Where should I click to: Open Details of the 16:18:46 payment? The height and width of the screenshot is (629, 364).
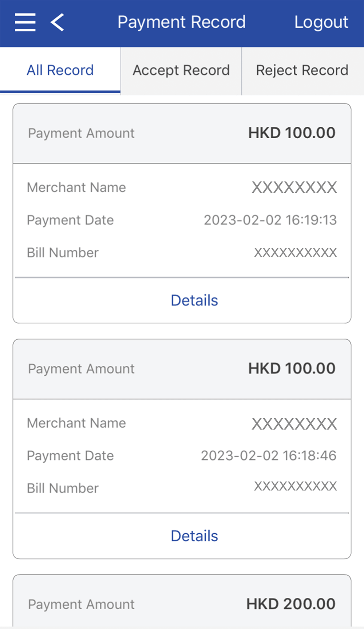pyautogui.click(x=194, y=536)
